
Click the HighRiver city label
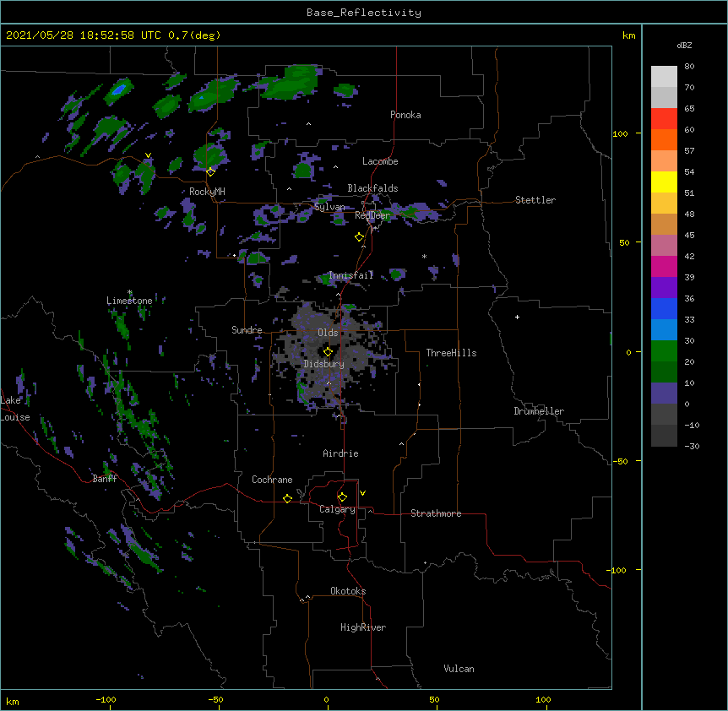click(x=363, y=627)
